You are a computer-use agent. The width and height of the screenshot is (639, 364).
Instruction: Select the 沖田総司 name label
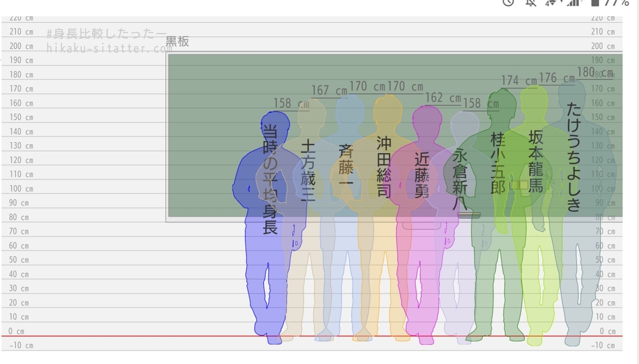pos(384,167)
